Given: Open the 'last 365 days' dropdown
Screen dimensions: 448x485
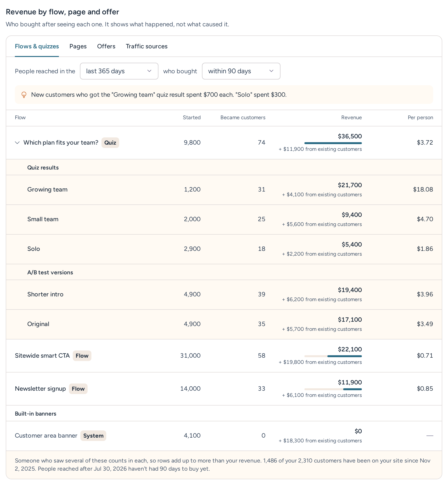Looking at the screenshot, I should (x=119, y=71).
